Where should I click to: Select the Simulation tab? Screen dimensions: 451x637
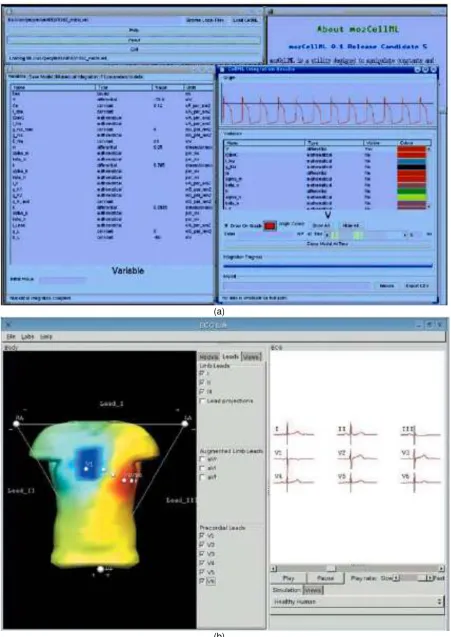tap(286, 590)
